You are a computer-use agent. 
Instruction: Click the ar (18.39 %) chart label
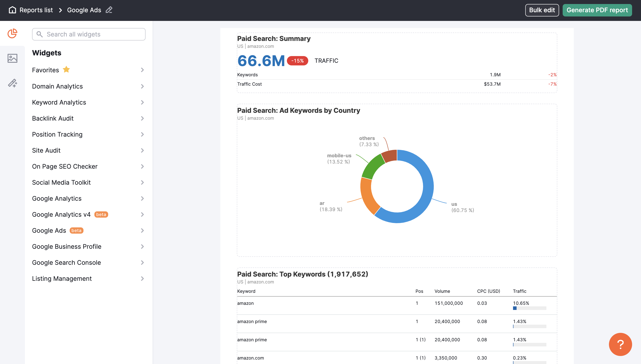point(331,206)
